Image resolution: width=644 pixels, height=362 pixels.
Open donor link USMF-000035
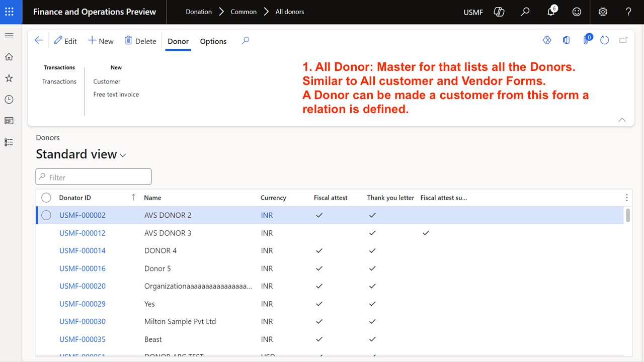(83, 339)
